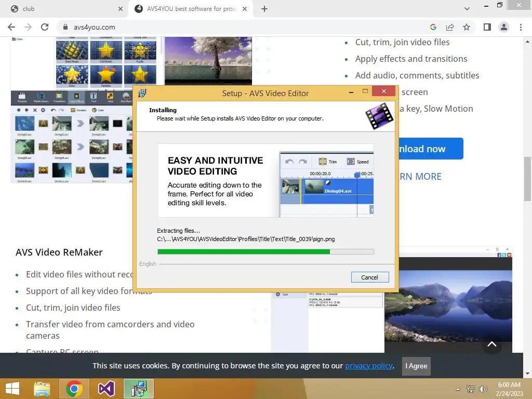Click the installation progress bar

(x=265, y=252)
